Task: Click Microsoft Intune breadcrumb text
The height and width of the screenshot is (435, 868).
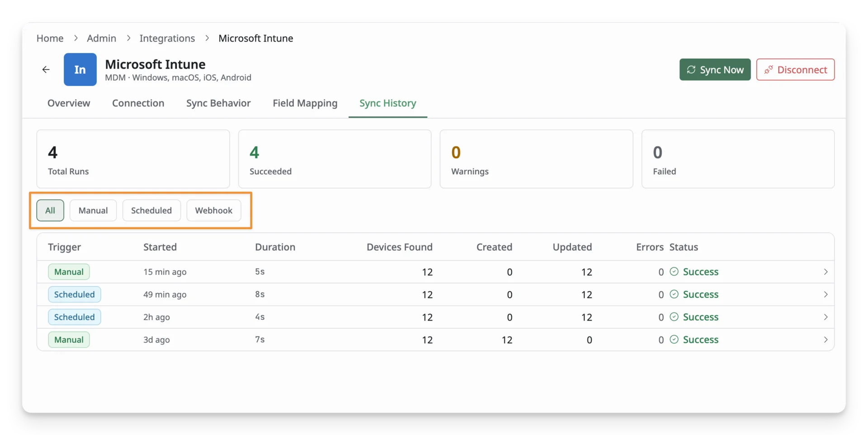Action: (x=256, y=38)
